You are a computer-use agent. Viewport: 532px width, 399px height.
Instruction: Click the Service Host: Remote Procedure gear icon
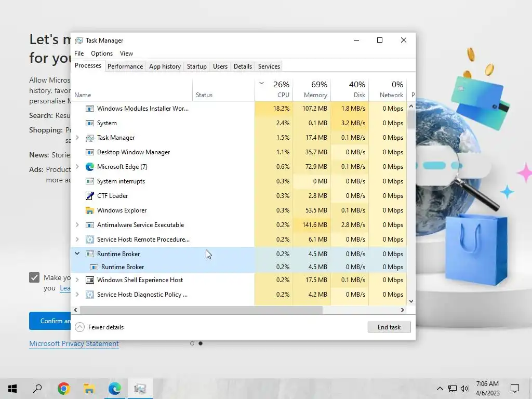89,240
